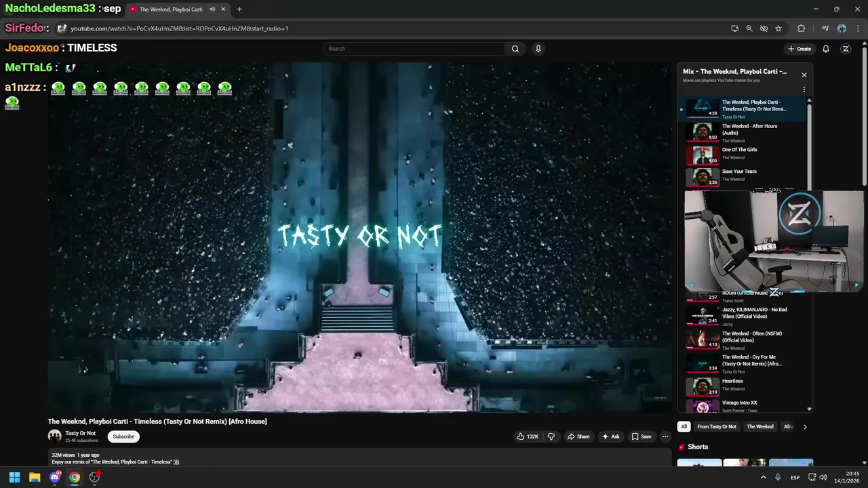Play Save Your Tears from playlist
This screenshot has width=868, height=488.
pyautogui.click(x=742, y=176)
